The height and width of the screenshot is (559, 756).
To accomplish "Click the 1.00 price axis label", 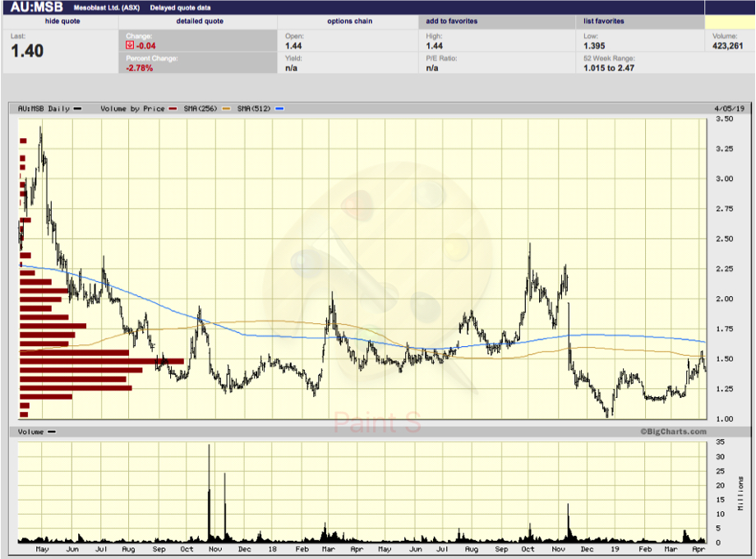I will pos(724,418).
